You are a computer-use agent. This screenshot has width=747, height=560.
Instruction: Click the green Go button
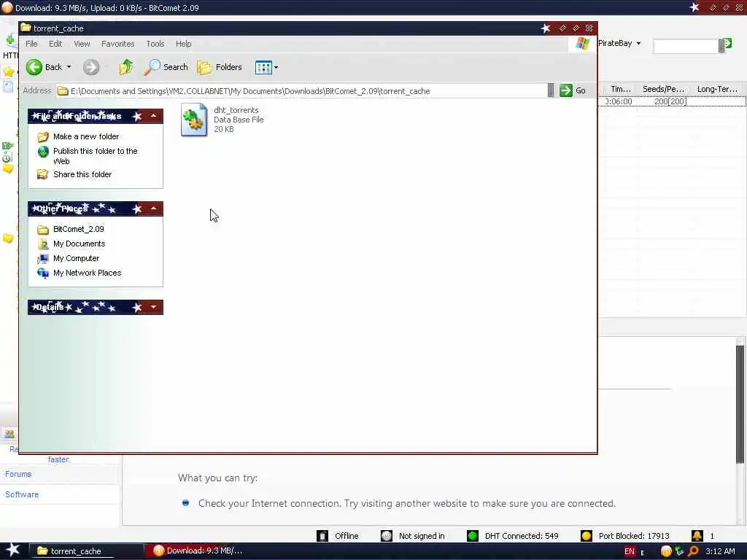(x=573, y=90)
